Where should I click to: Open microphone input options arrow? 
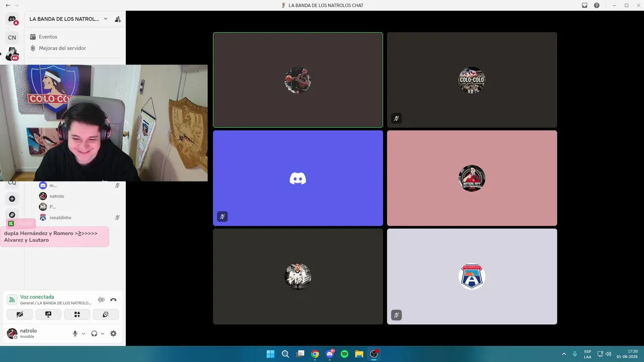click(x=84, y=333)
